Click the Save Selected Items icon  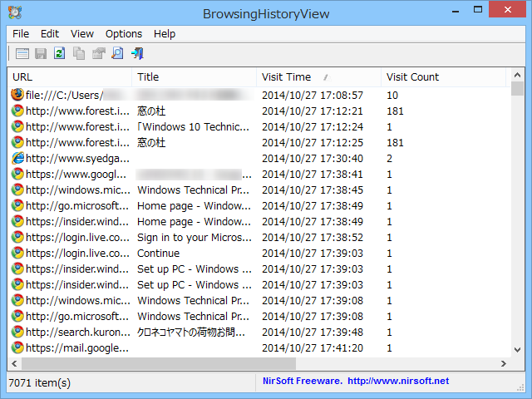41,53
